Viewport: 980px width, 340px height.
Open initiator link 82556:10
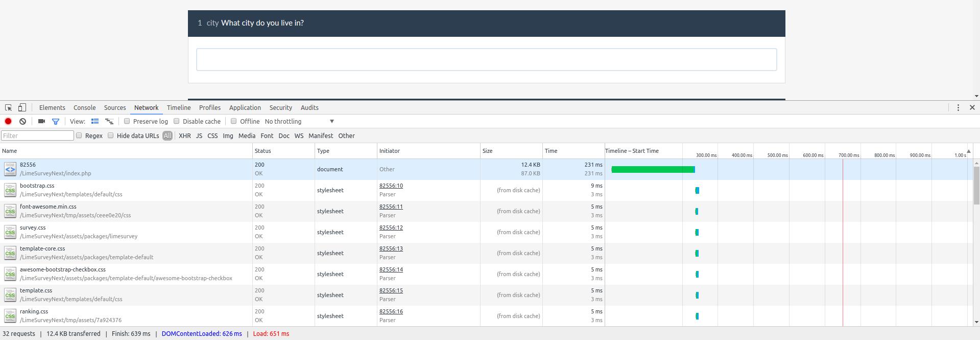point(391,186)
